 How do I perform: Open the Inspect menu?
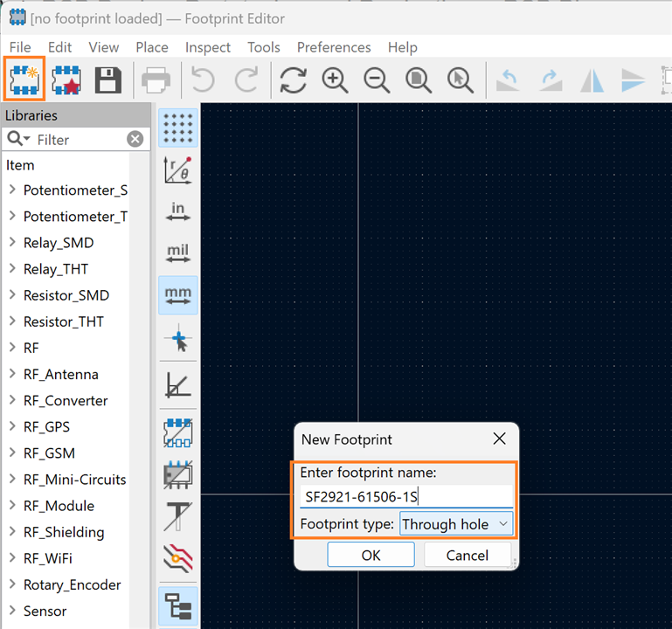(208, 47)
